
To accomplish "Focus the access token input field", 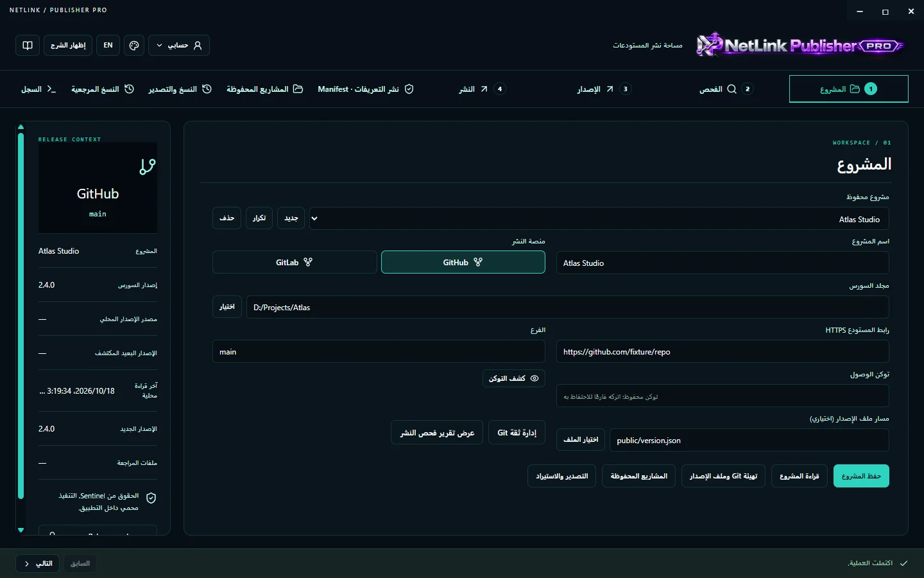I will coord(723,396).
